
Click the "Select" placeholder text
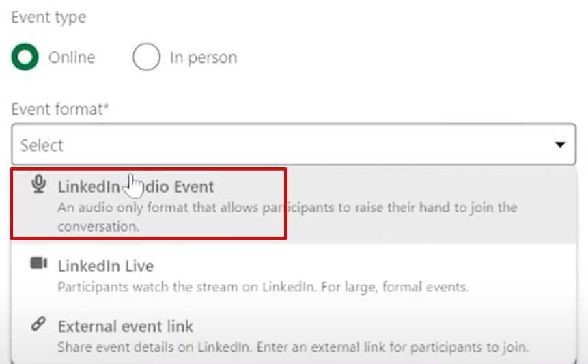pyautogui.click(x=42, y=145)
